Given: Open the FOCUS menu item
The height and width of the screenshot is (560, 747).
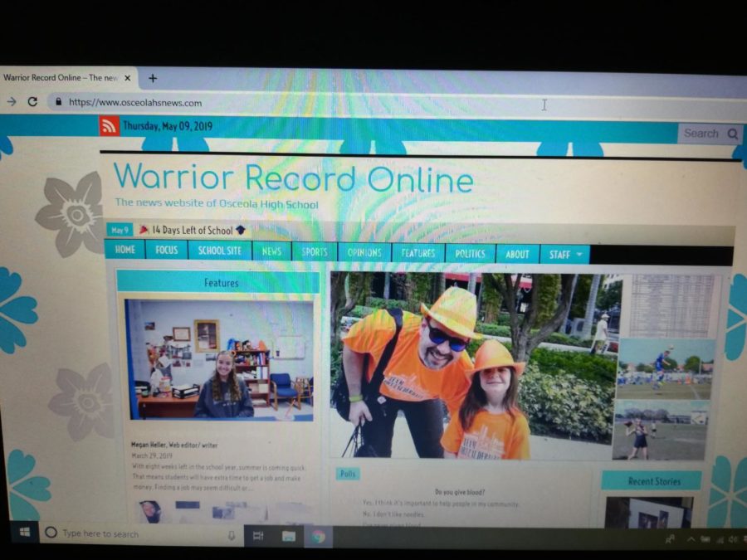Looking at the screenshot, I should (166, 250).
